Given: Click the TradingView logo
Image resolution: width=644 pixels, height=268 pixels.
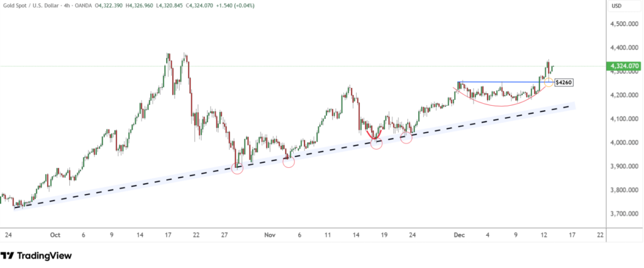Looking at the screenshot, I should 36,255.
